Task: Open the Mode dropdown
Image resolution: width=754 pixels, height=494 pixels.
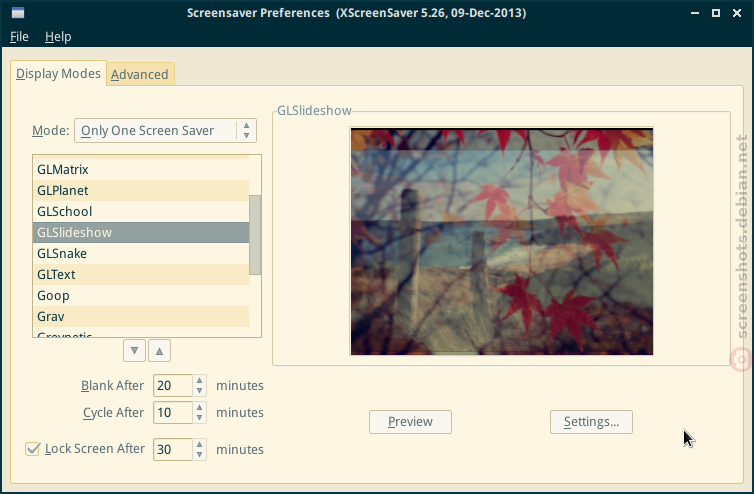Action: (165, 130)
